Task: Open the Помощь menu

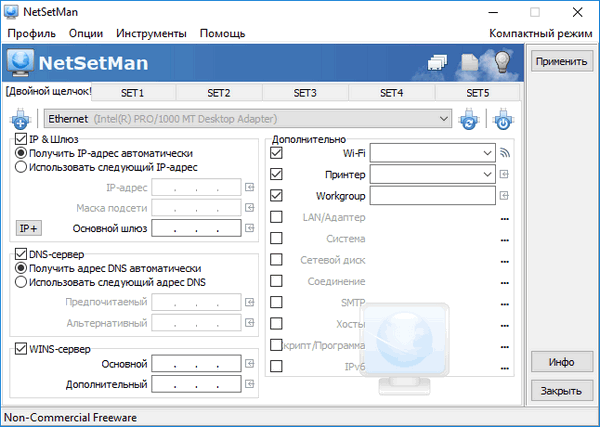Action: click(222, 34)
